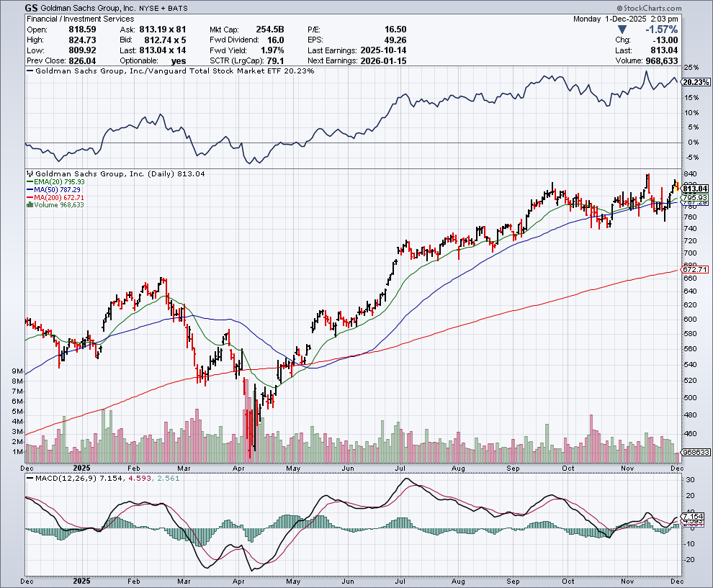Click the 20.23% relative strength axis tag
The height and width of the screenshot is (588, 713).
(696, 82)
